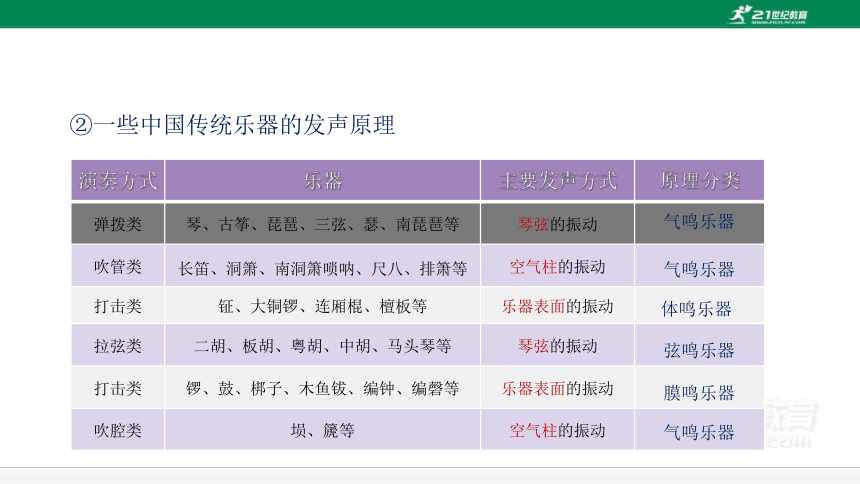Select the 吹管类 cell
860x484 pixels.
click(118, 267)
